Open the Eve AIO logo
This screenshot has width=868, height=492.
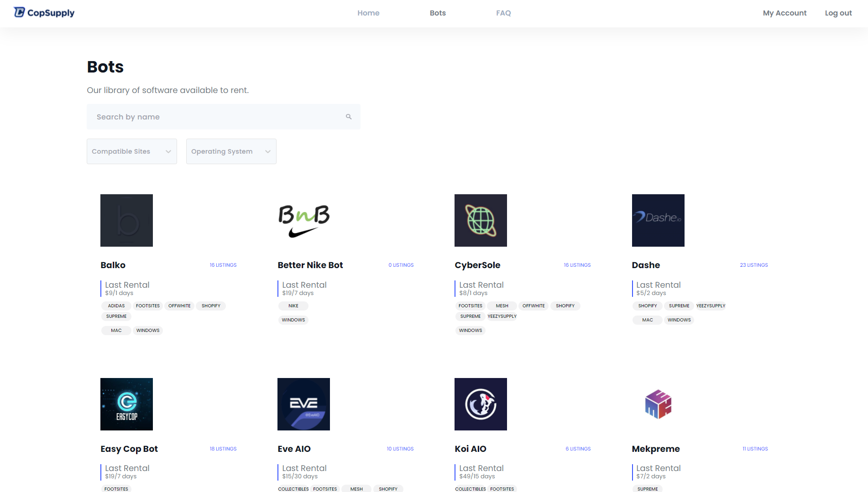click(x=303, y=404)
